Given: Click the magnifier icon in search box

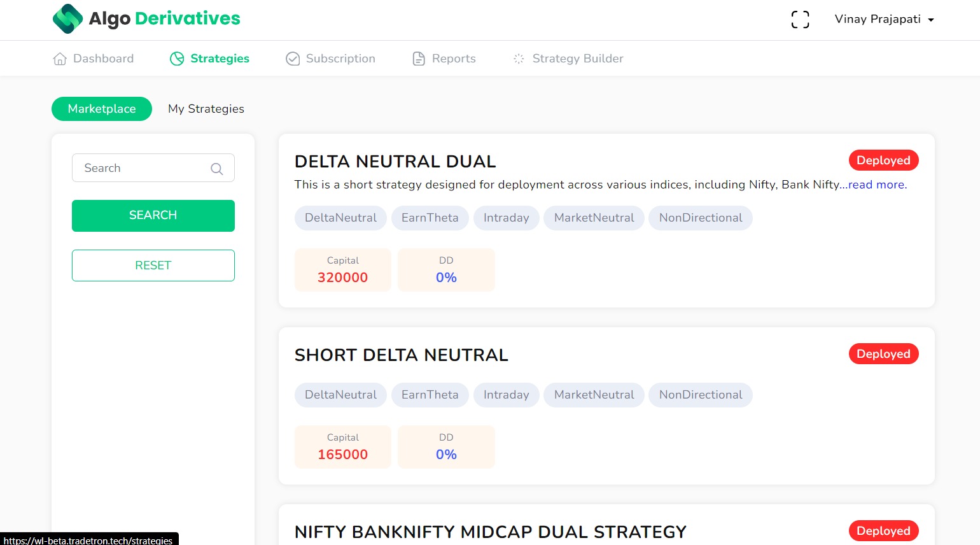Looking at the screenshot, I should [x=216, y=169].
